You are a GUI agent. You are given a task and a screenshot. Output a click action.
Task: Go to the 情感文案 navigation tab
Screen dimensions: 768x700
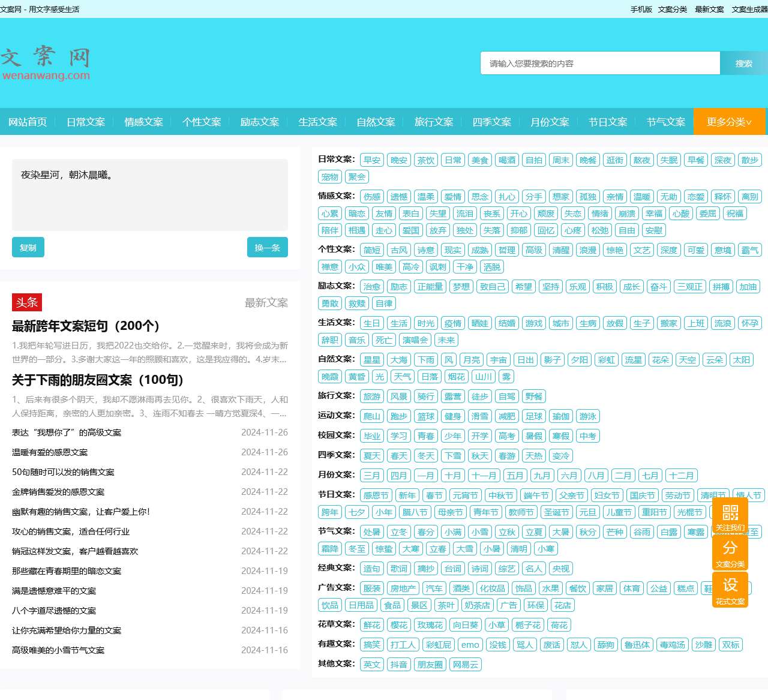click(x=143, y=122)
